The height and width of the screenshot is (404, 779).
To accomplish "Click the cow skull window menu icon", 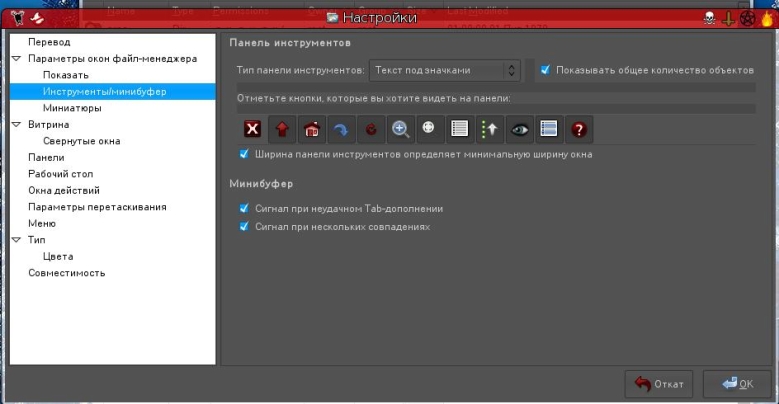I will coord(18,18).
